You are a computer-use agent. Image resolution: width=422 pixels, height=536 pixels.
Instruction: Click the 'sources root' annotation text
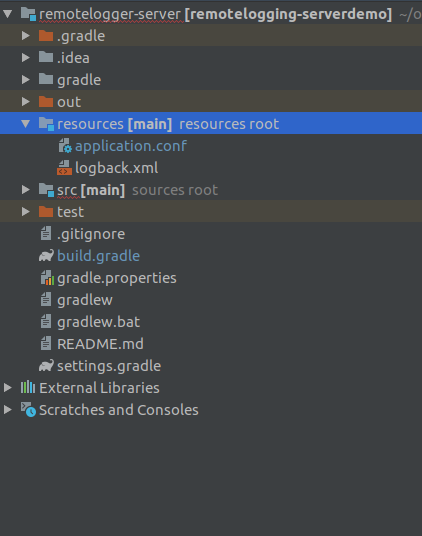tap(175, 190)
